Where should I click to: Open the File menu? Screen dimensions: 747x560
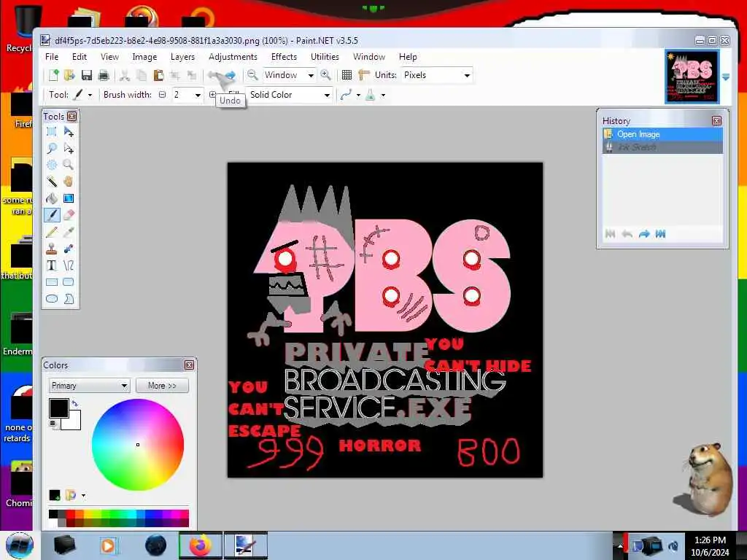(x=52, y=57)
